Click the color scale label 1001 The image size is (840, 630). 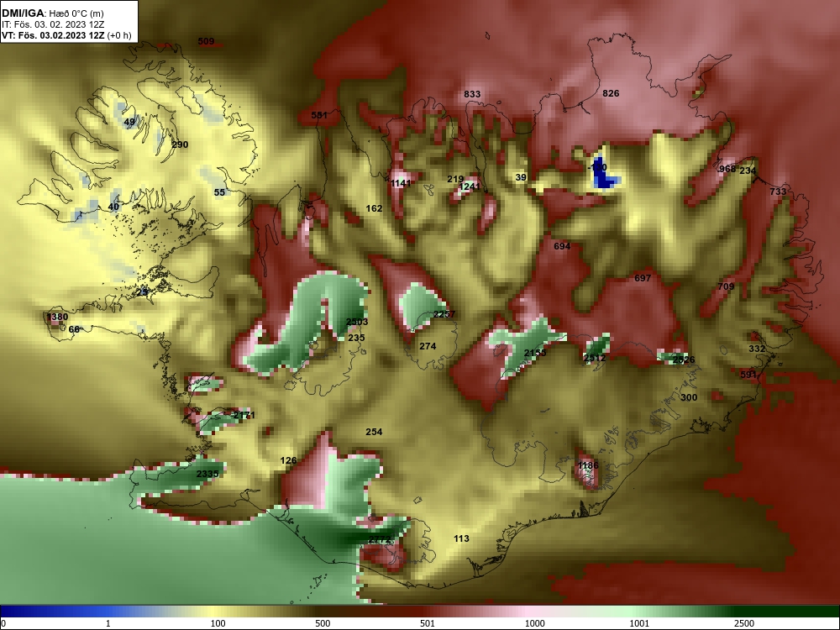tap(639, 623)
